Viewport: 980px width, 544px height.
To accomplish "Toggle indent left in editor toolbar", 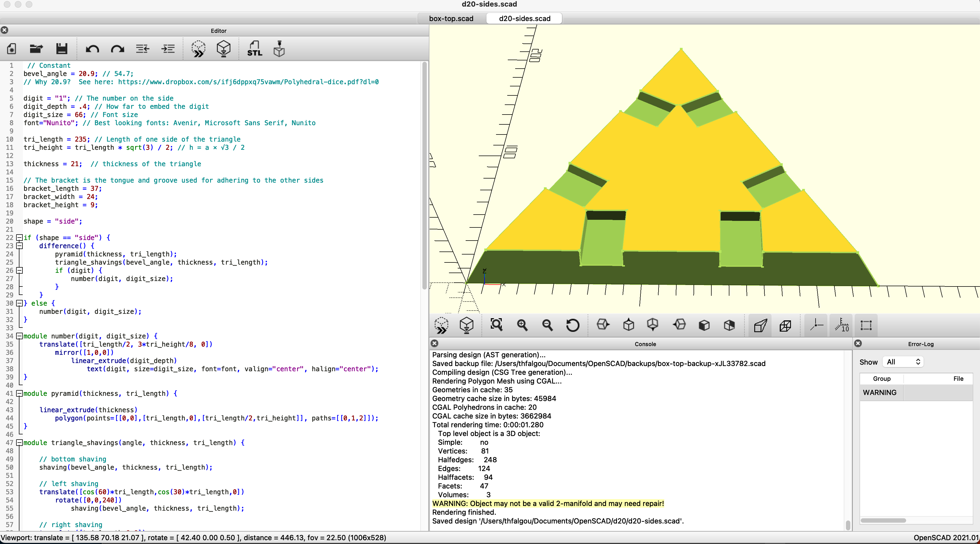I will [143, 48].
